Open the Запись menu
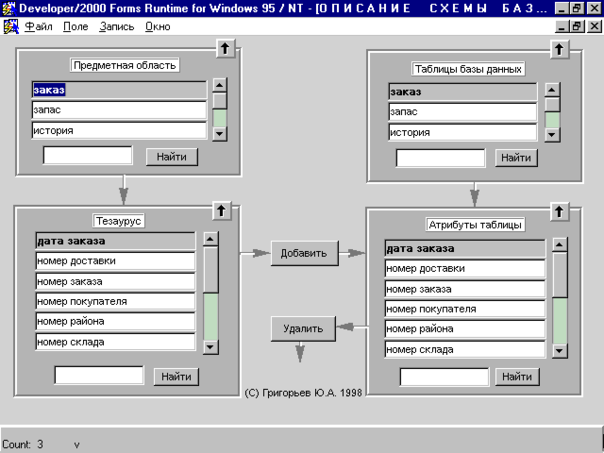 [x=117, y=27]
